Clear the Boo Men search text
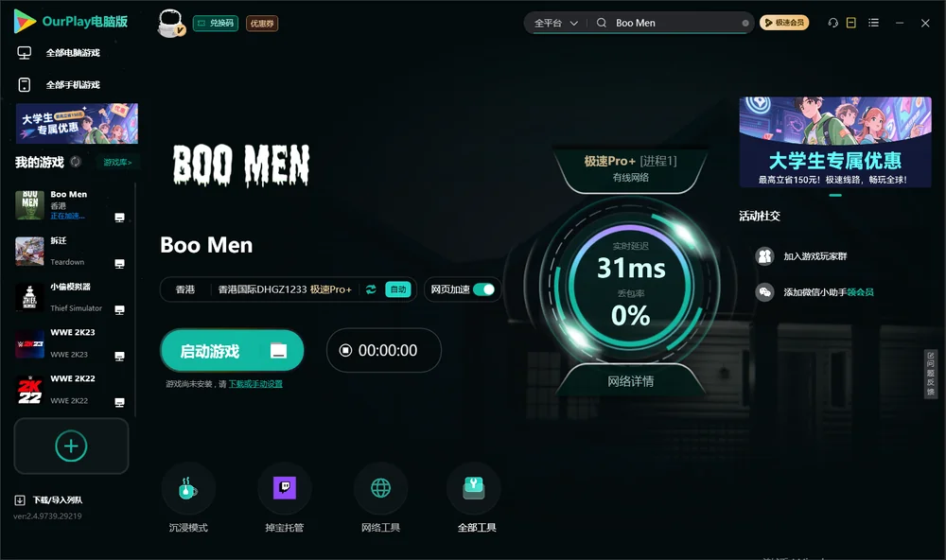Image resolution: width=946 pixels, height=560 pixels. pos(745,23)
